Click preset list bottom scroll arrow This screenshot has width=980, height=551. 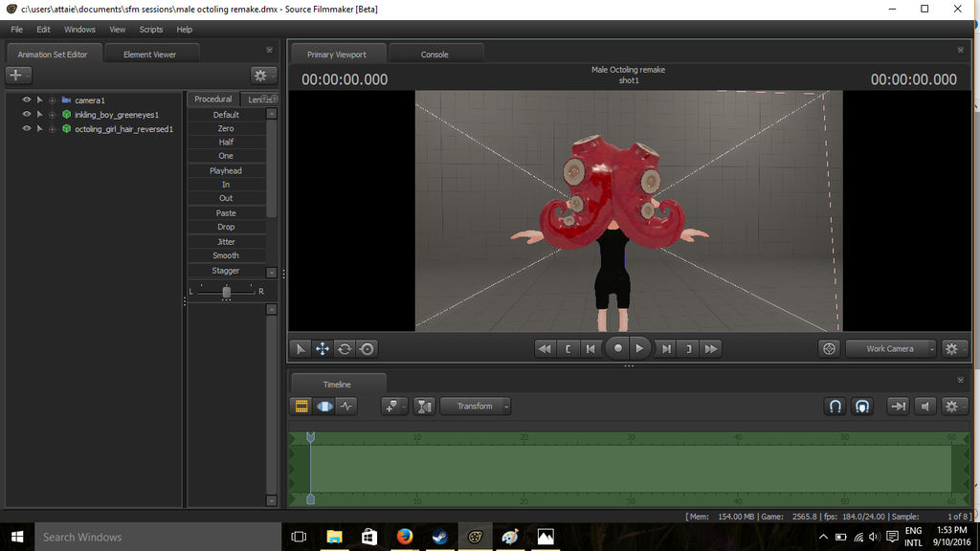tap(271, 273)
